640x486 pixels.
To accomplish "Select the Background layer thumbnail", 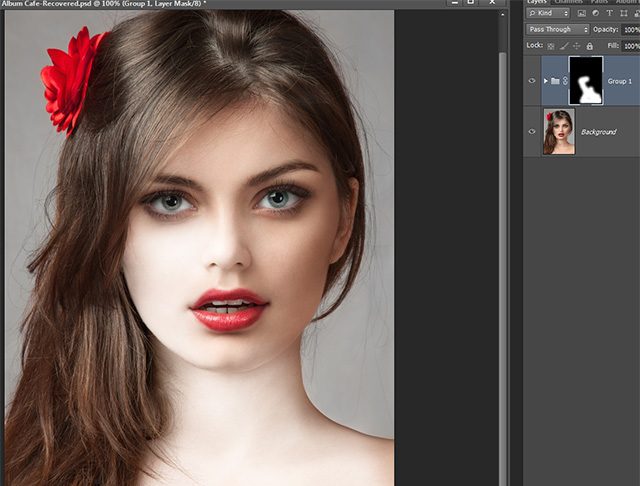I will (x=557, y=131).
